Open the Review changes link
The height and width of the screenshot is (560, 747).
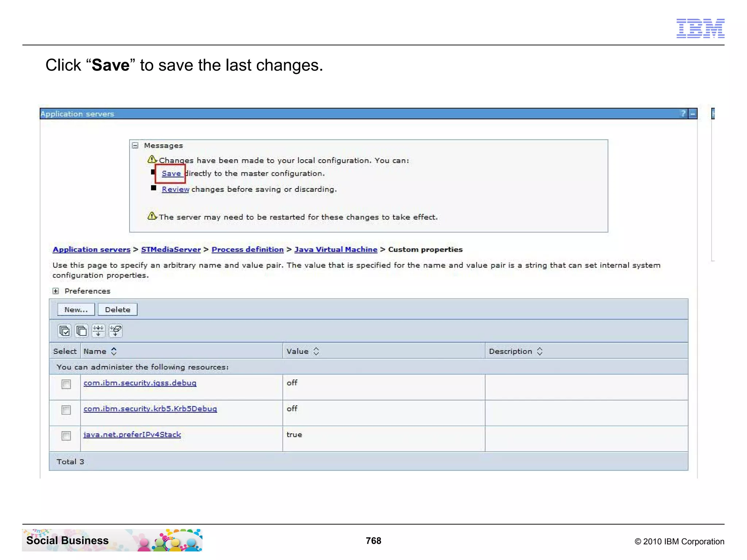point(175,189)
